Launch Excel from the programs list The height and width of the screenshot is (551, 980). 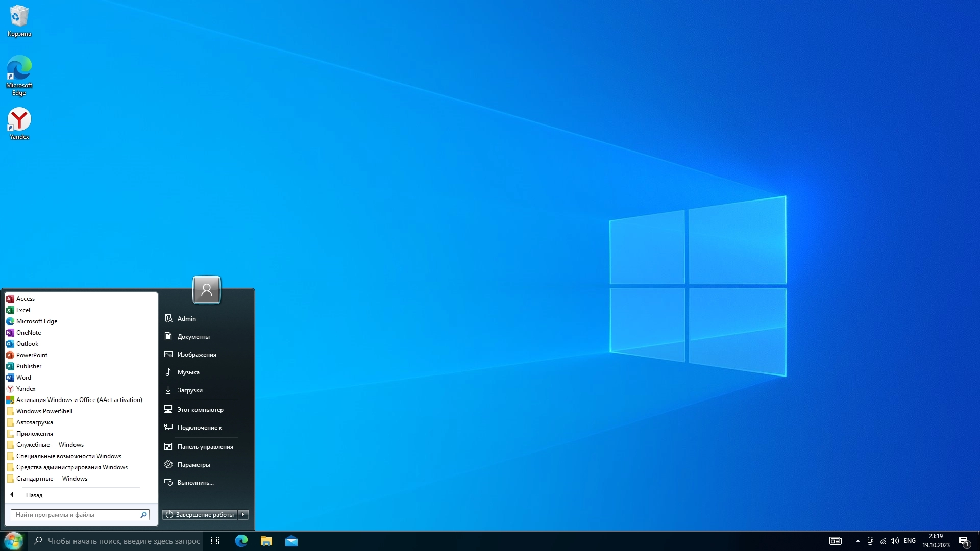[x=23, y=310]
